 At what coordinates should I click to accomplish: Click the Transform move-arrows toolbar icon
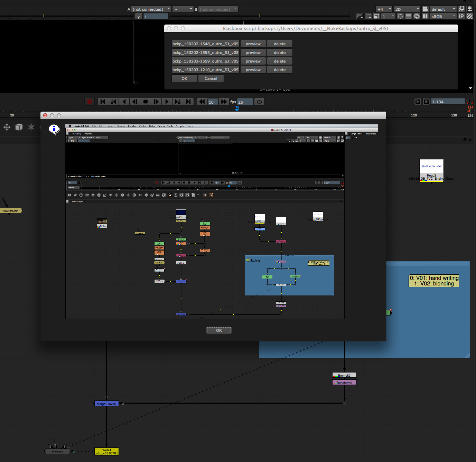7,127
